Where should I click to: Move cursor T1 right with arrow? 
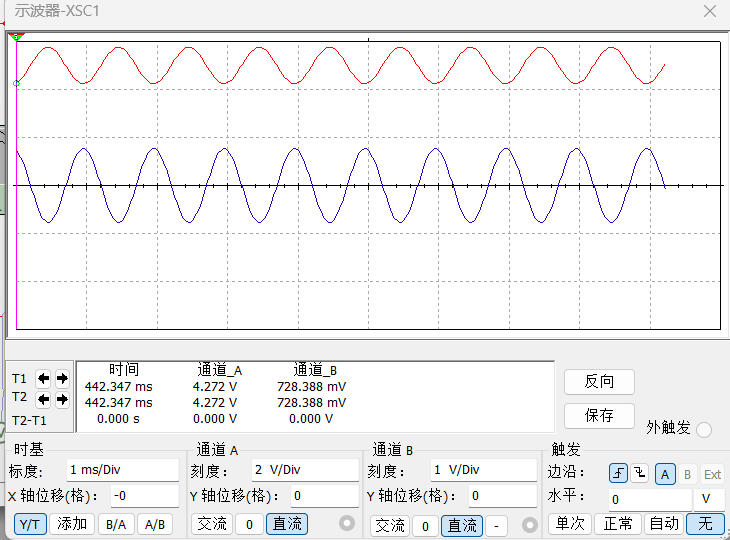(62, 378)
